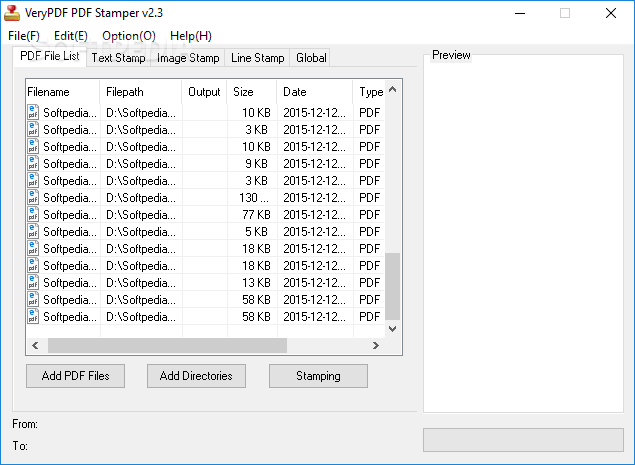Image resolution: width=635 pixels, height=465 pixels.
Task: Click the Type column header
Action: (369, 92)
